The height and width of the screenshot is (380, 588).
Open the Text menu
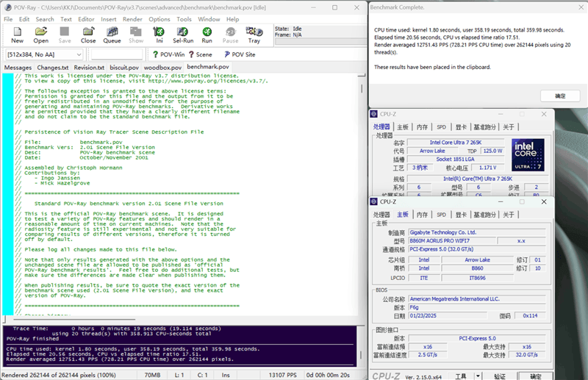[66, 19]
